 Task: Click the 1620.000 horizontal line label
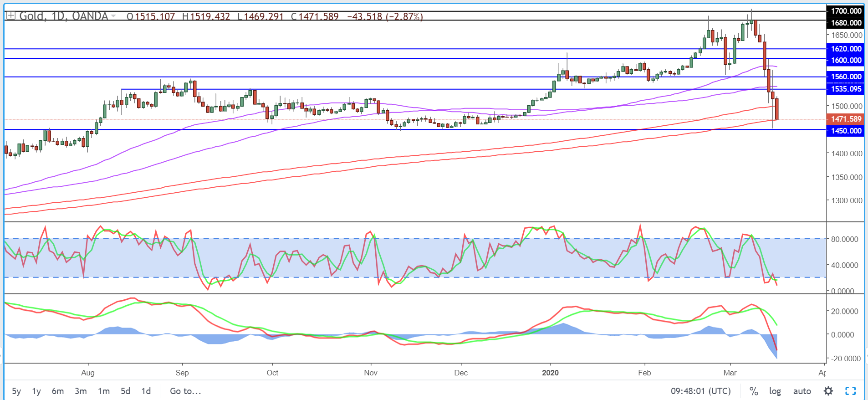(846, 49)
